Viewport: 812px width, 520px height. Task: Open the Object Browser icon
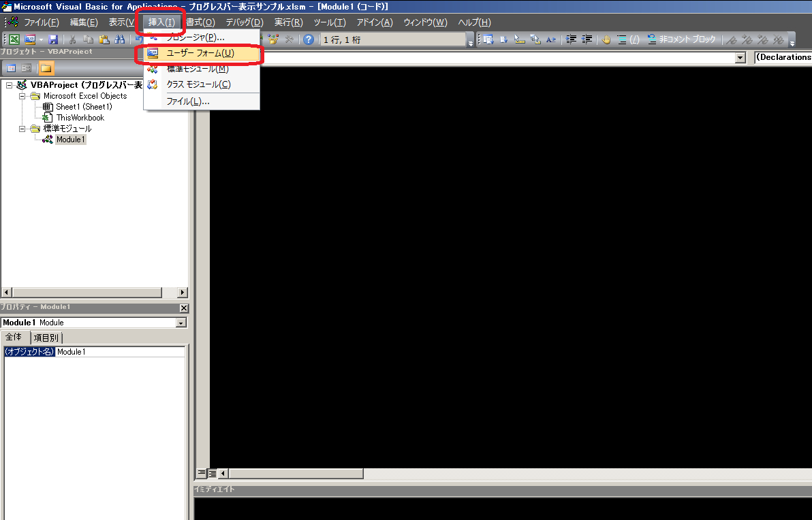pyautogui.click(x=273, y=39)
